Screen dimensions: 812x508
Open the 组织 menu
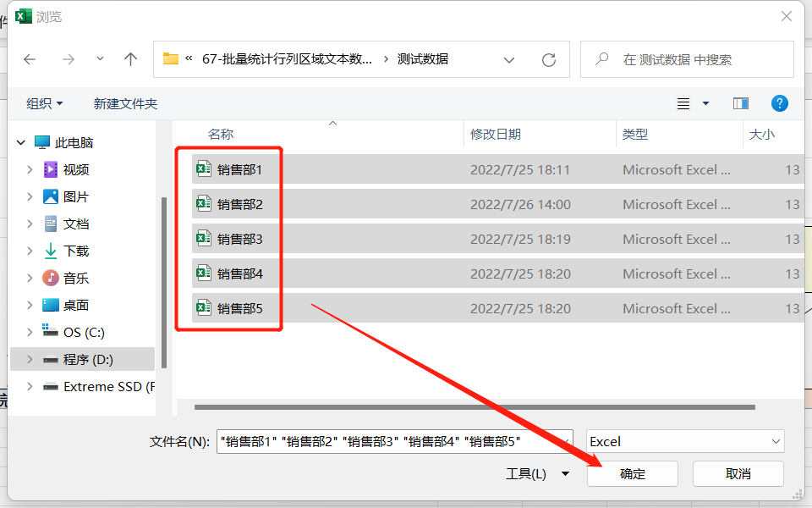pos(45,103)
